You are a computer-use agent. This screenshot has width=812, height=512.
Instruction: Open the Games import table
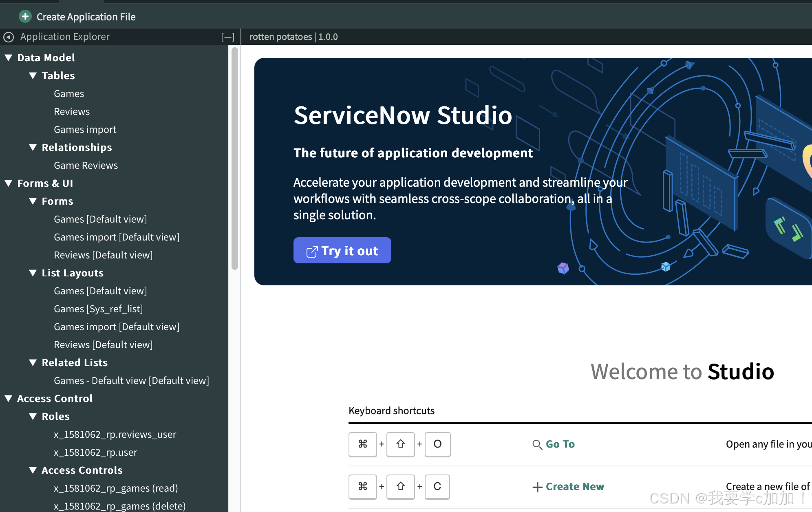click(x=85, y=130)
